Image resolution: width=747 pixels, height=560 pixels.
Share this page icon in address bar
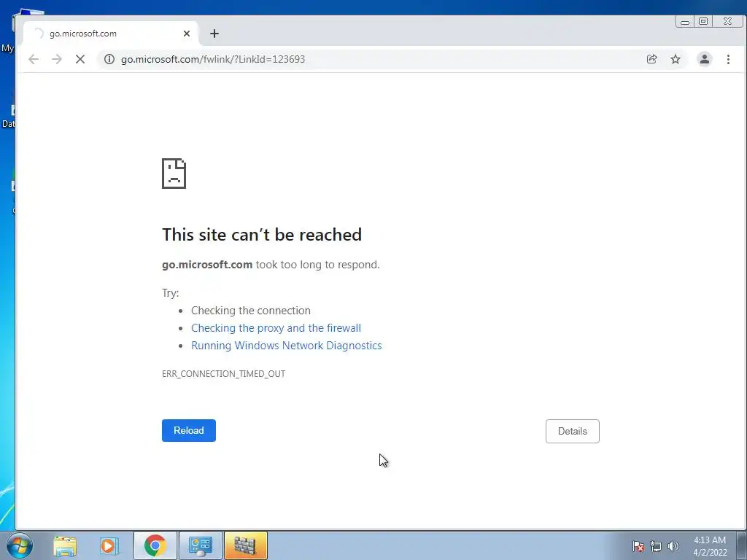(651, 59)
